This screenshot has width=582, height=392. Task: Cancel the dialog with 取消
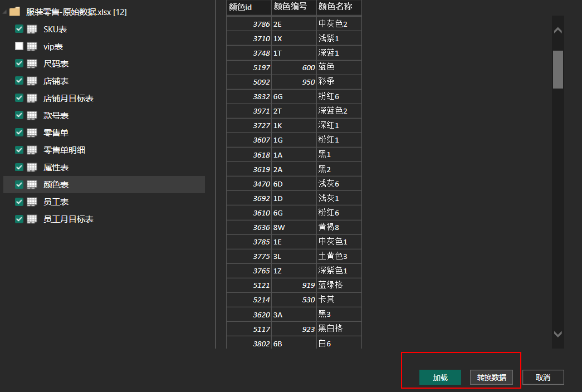pos(543,378)
